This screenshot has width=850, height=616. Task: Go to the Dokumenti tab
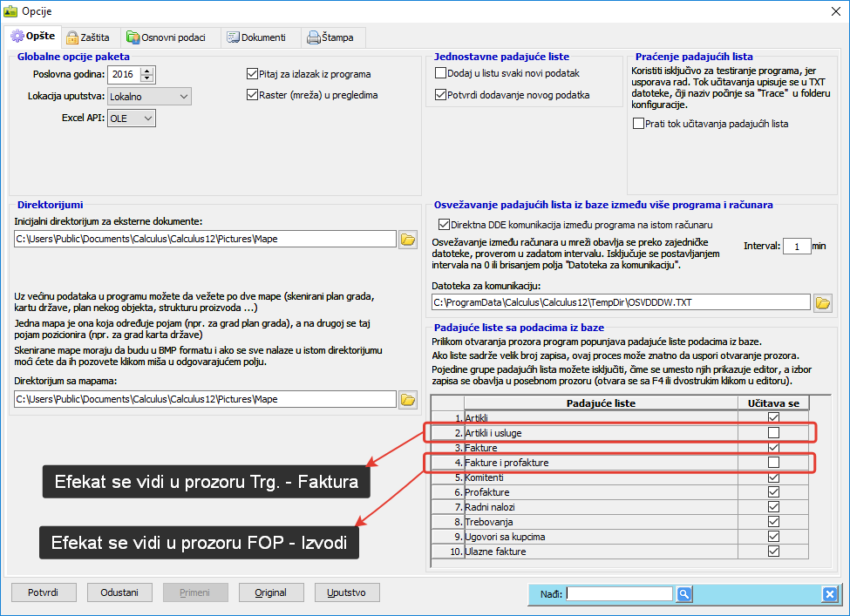[256, 37]
